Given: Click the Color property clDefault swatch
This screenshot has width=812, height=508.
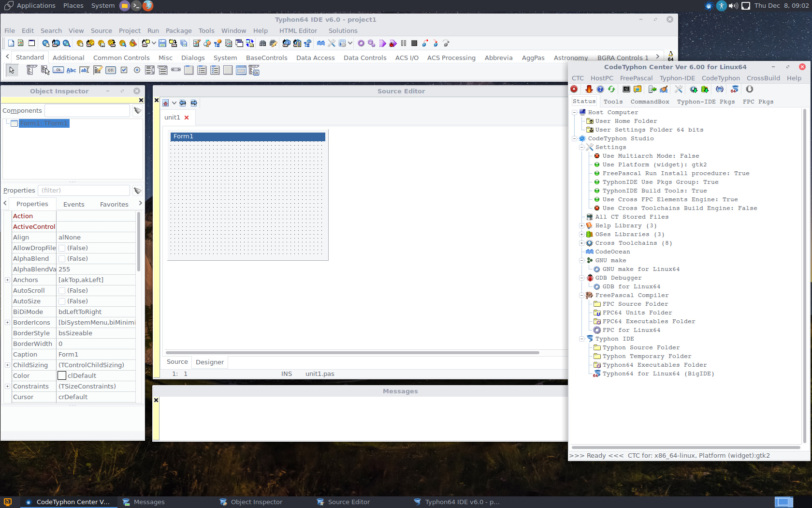Looking at the screenshot, I should (62, 376).
